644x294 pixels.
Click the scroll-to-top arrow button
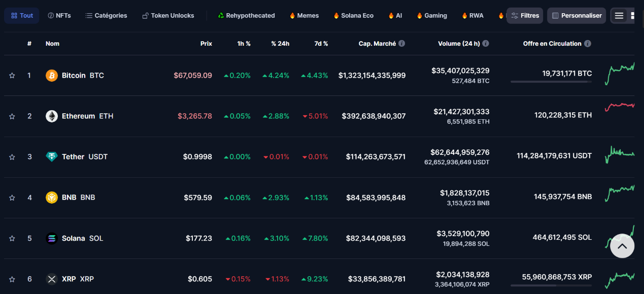coord(622,246)
